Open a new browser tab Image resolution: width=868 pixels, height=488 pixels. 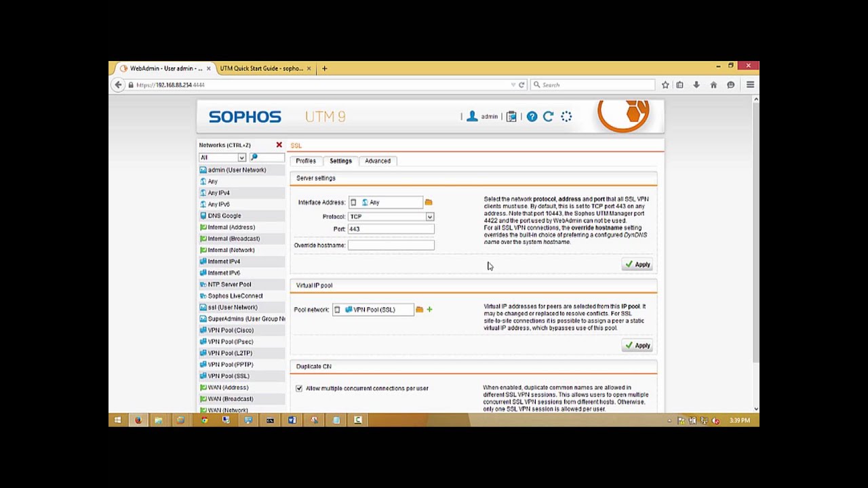[x=324, y=68]
